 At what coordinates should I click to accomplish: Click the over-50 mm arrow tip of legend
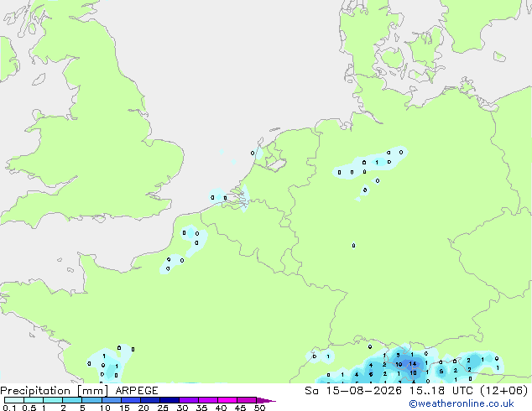[266, 400]
